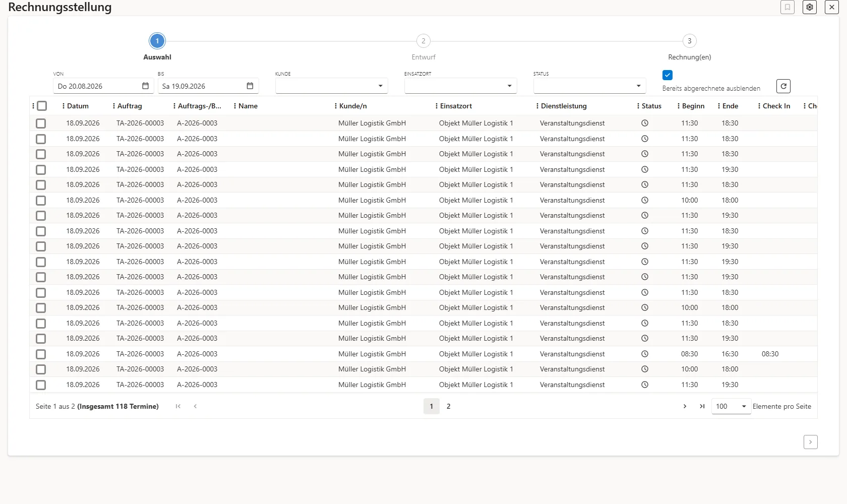
Task: Click the forward arrow button at bottom right
Action: click(x=811, y=442)
